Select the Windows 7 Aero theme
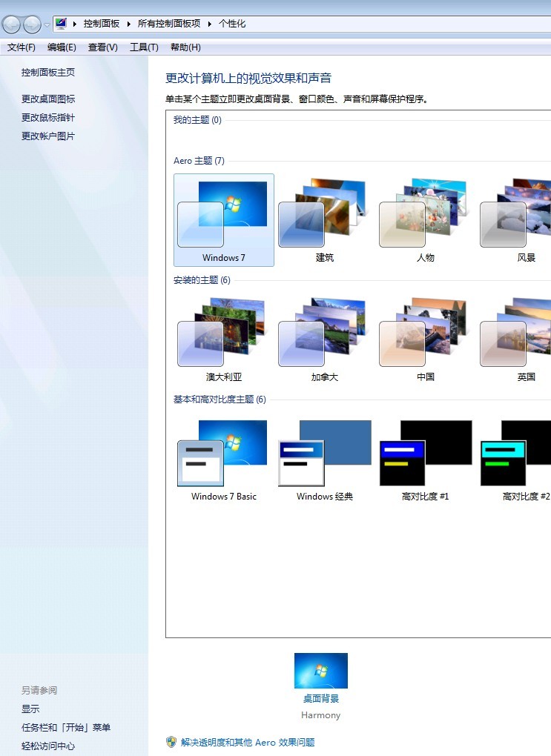Viewport: 551px width, 756px height. click(223, 219)
